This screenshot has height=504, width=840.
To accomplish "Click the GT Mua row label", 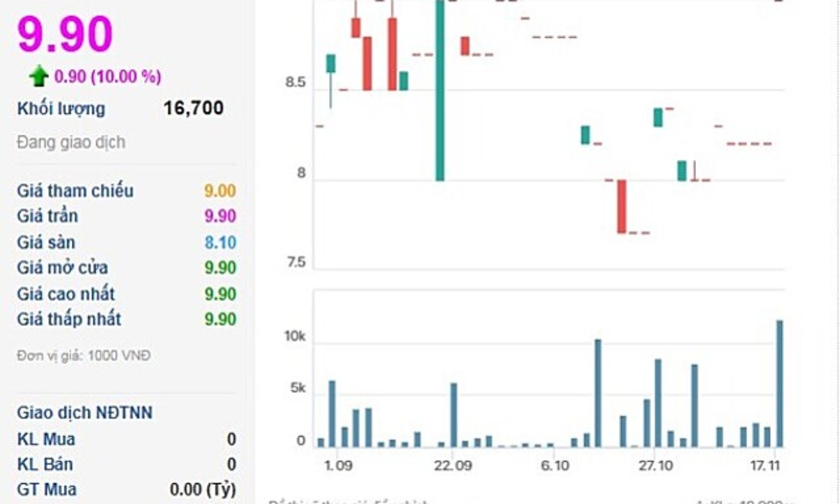I will 47,490.
